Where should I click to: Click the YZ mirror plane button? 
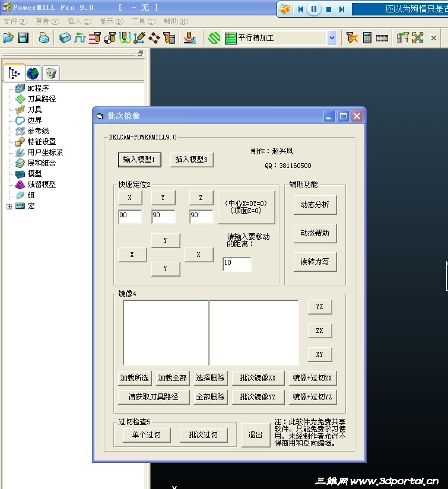pyautogui.click(x=320, y=307)
